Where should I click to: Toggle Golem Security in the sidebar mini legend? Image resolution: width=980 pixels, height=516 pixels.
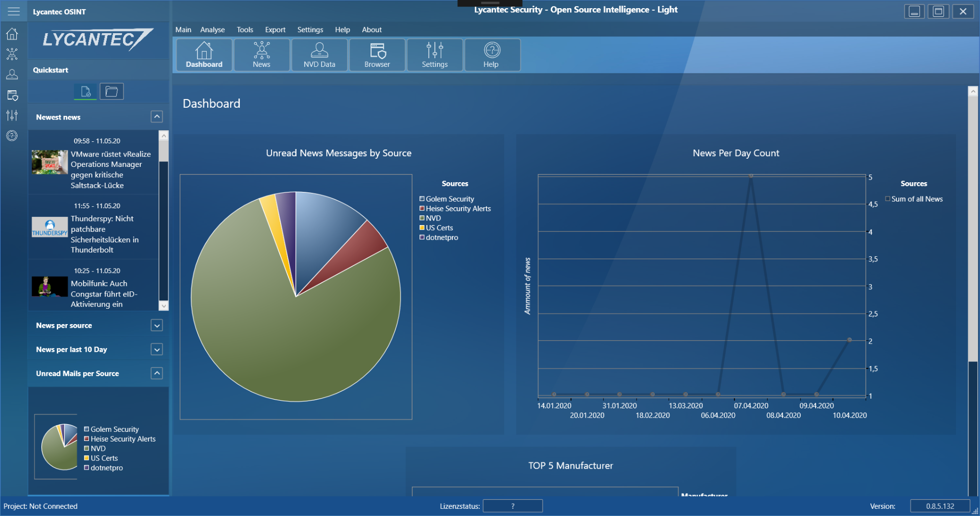coord(112,429)
